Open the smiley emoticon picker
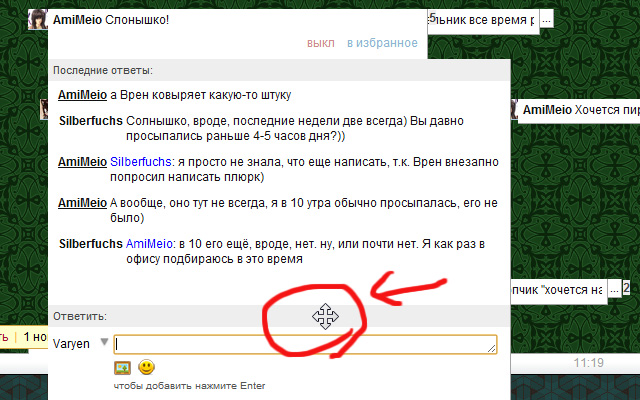Image resolution: width=640 pixels, height=400 pixels. pyautogui.click(x=147, y=367)
